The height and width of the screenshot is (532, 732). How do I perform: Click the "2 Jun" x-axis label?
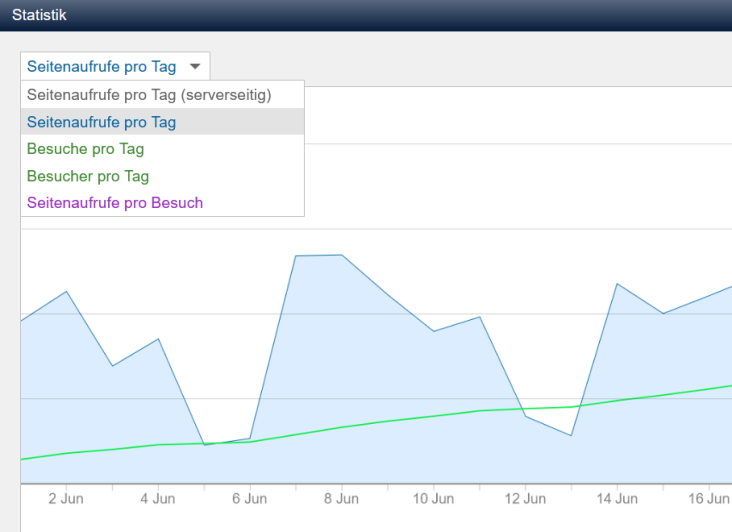65,498
